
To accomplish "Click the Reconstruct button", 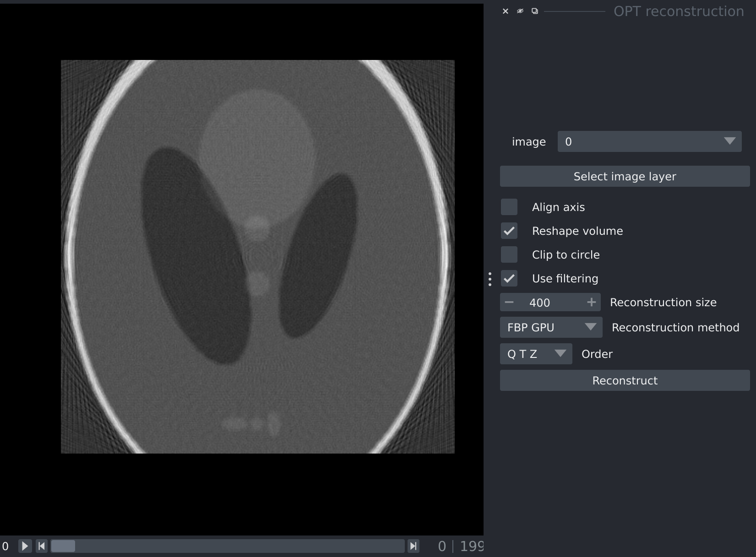I will tap(625, 381).
